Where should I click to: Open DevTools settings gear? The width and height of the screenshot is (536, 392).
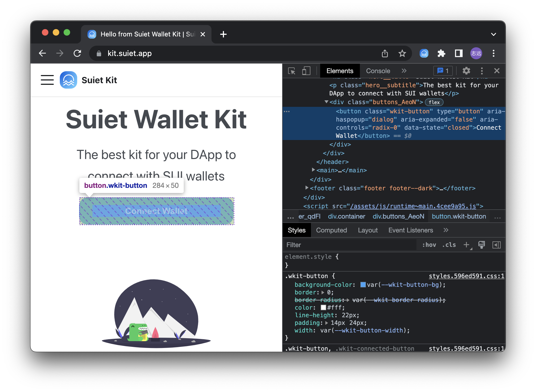click(466, 71)
